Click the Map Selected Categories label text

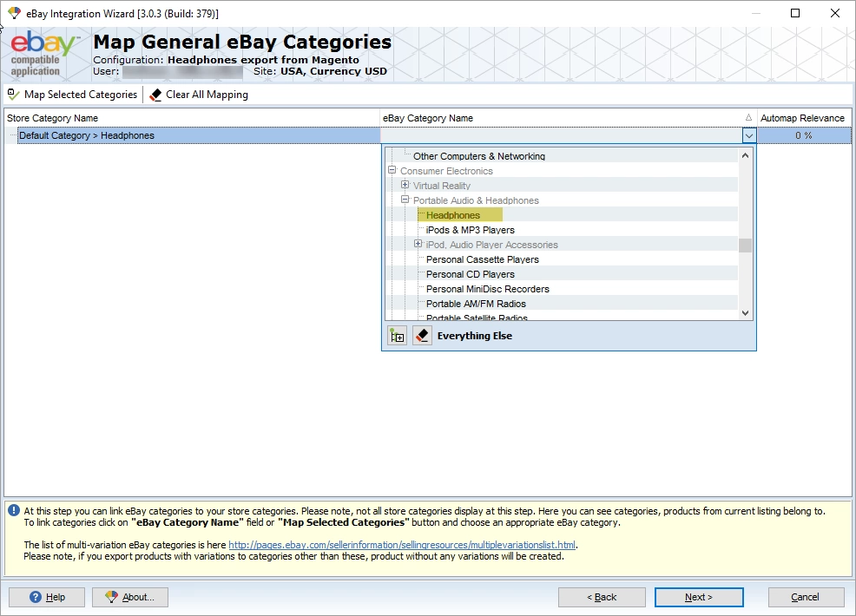tap(81, 95)
